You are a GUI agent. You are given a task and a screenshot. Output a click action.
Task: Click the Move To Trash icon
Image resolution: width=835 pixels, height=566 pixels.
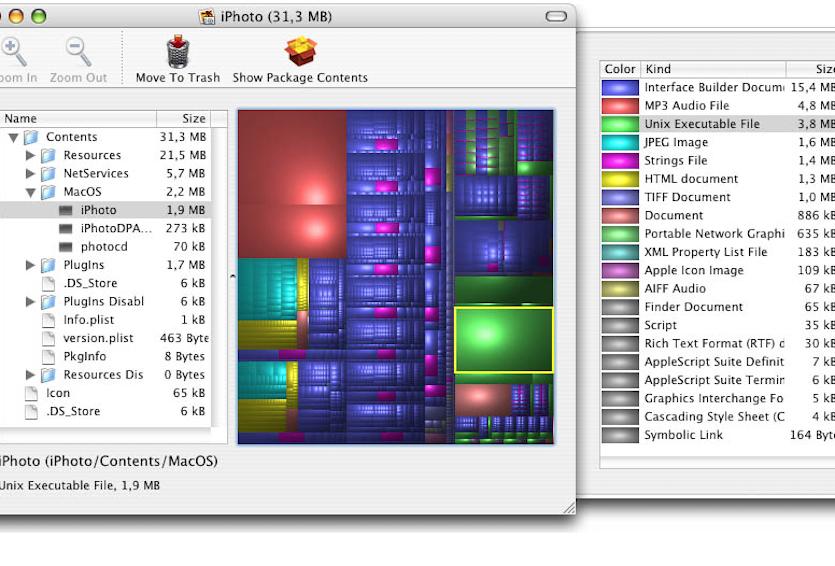[x=178, y=51]
